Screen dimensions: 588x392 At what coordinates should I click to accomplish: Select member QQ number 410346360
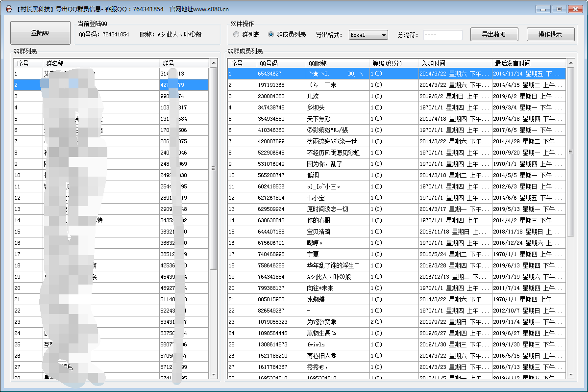[271, 130]
